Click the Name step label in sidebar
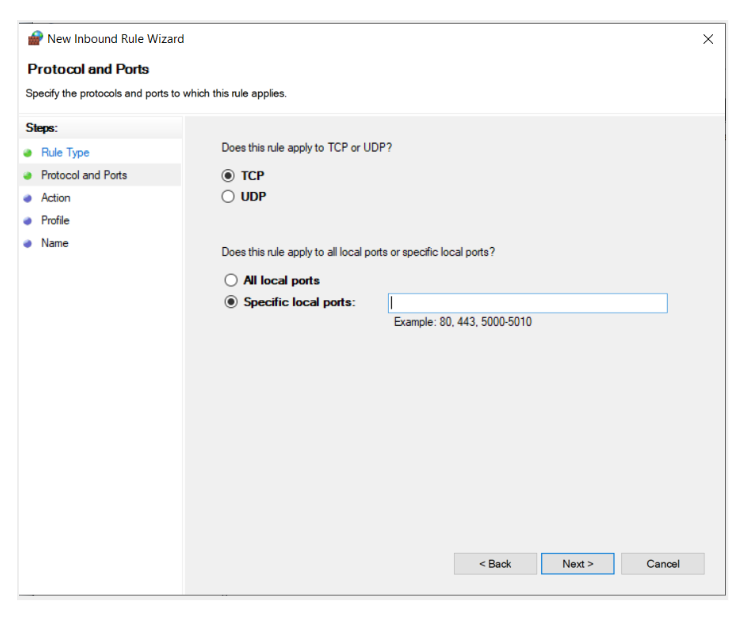This screenshot has width=747, height=620. (x=54, y=243)
